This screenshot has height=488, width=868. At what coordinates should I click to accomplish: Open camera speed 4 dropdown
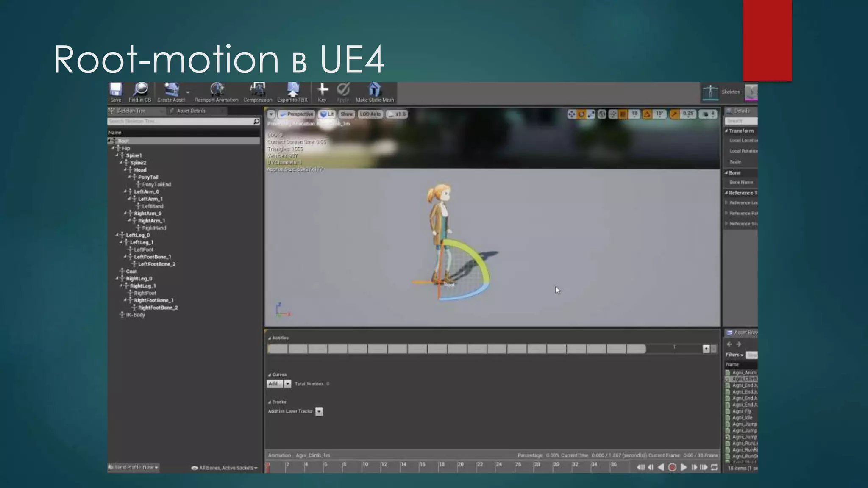708,114
